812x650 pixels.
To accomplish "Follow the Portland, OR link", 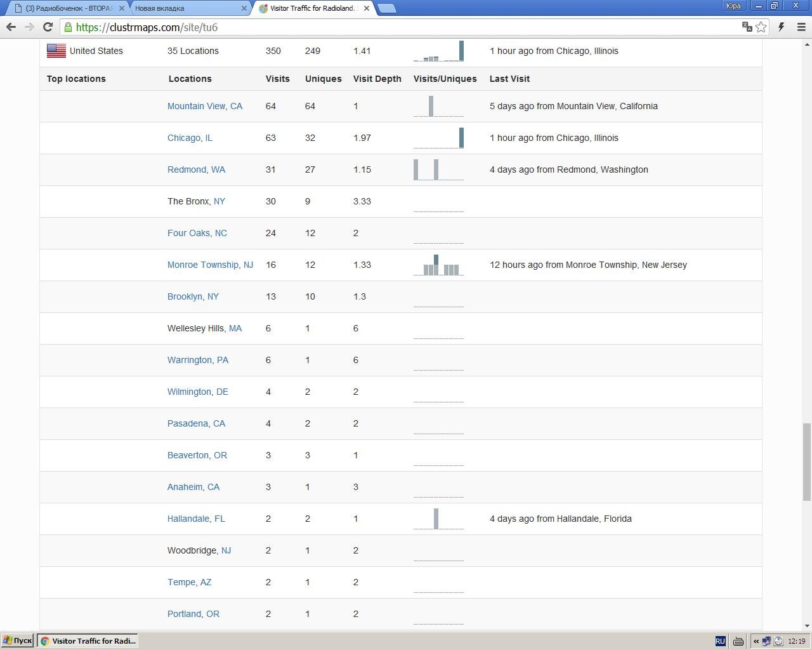I will click(193, 614).
